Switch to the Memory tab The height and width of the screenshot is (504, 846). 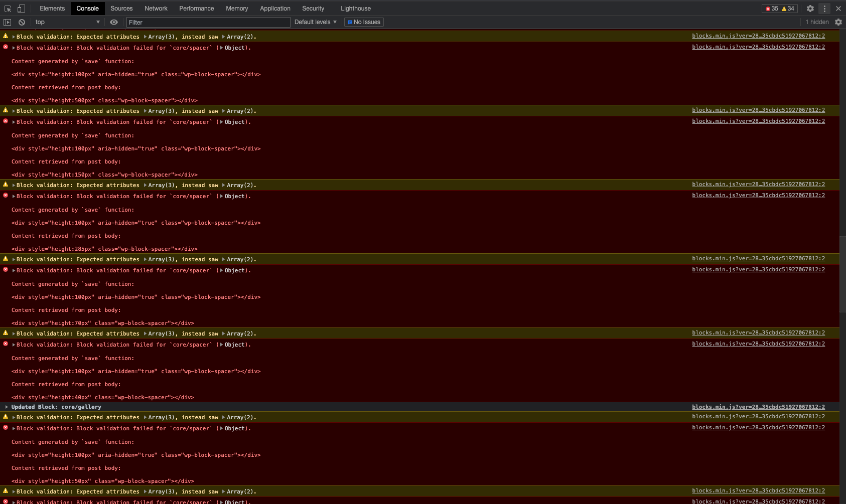coord(237,9)
